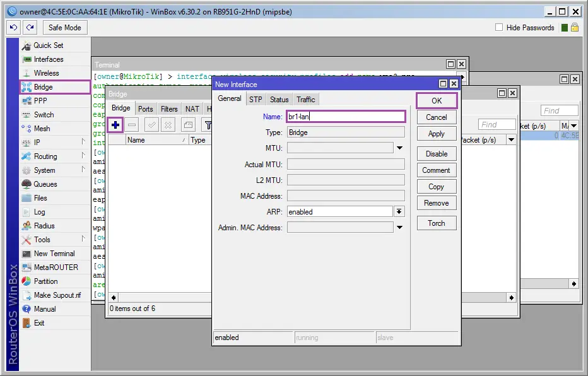This screenshot has width=588, height=376.
Task: Sort Bridge list by Name column
Action: 156,140
